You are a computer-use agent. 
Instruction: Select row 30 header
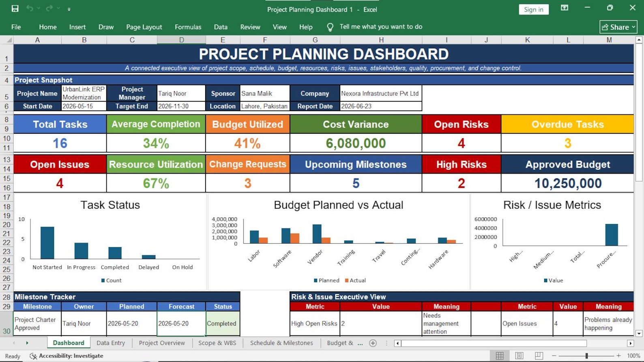pos(6,323)
